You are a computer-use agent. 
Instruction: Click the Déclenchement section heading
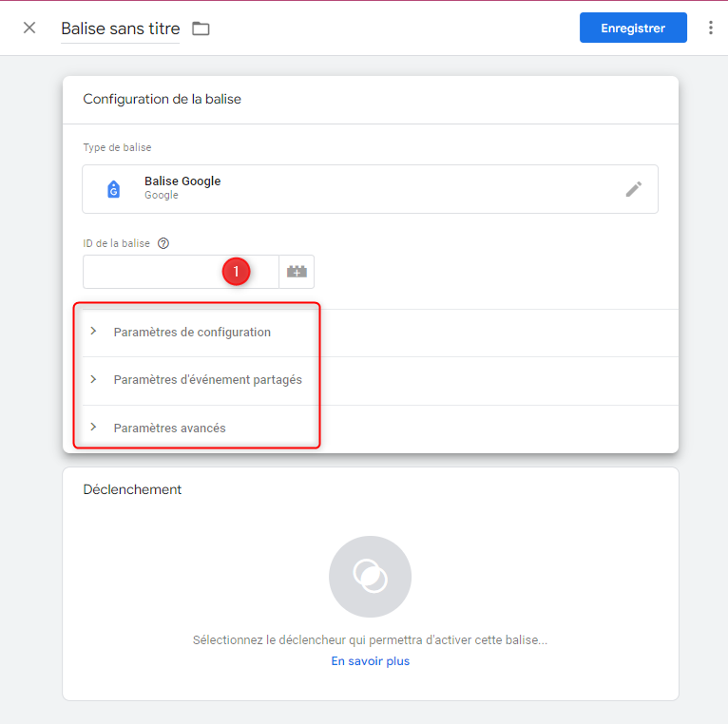tap(132, 489)
